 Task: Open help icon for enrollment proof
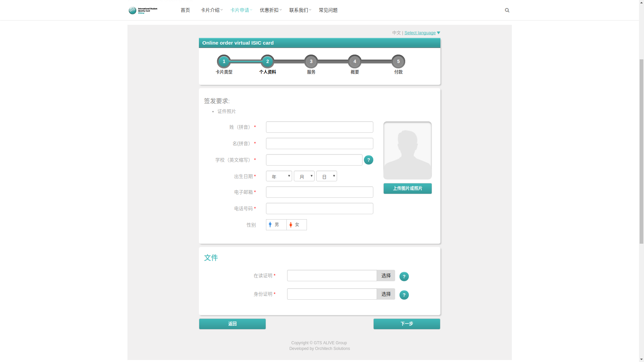point(404,277)
